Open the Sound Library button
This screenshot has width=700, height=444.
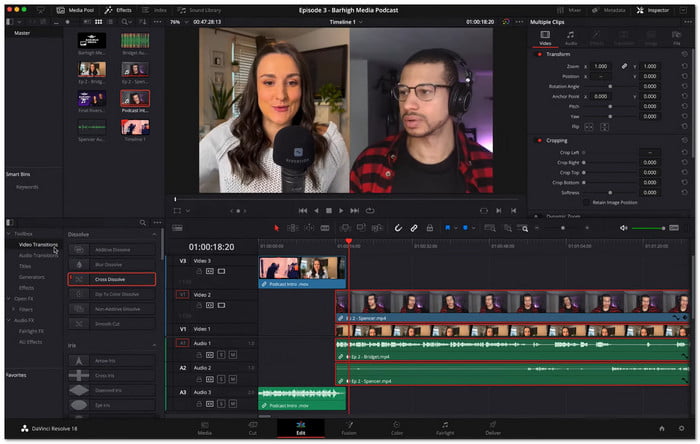click(199, 10)
